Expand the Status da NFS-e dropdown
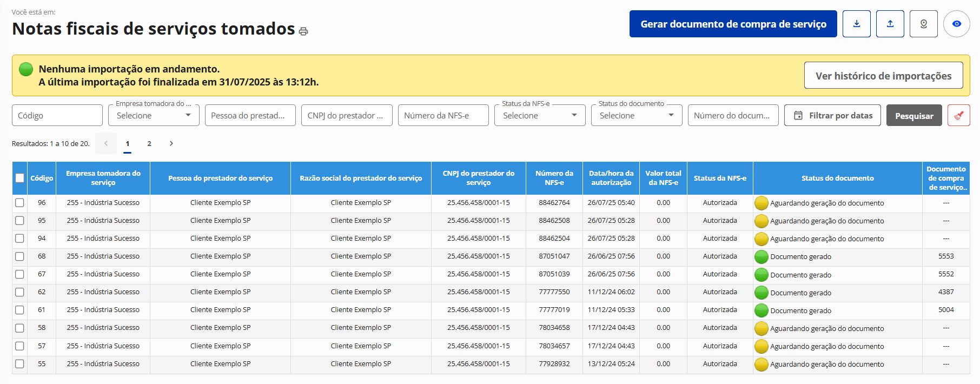 coord(540,115)
